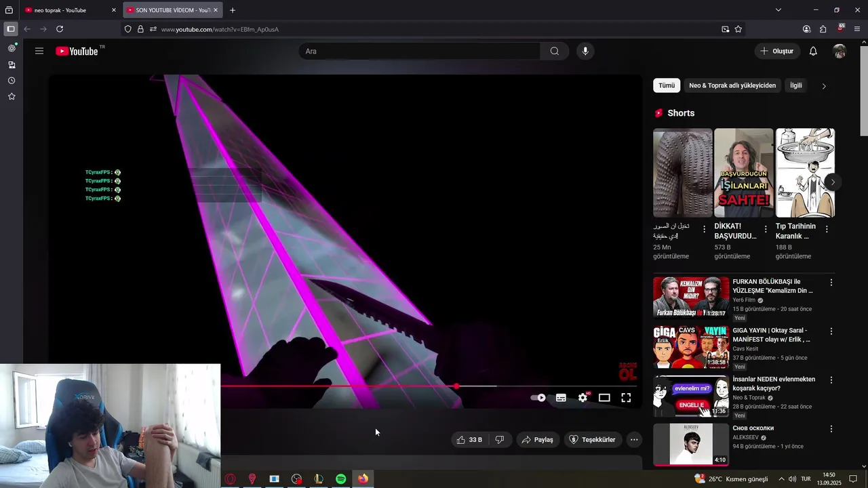The image size is (868, 488).
Task: Open the browser application menu
Action: (857, 29)
